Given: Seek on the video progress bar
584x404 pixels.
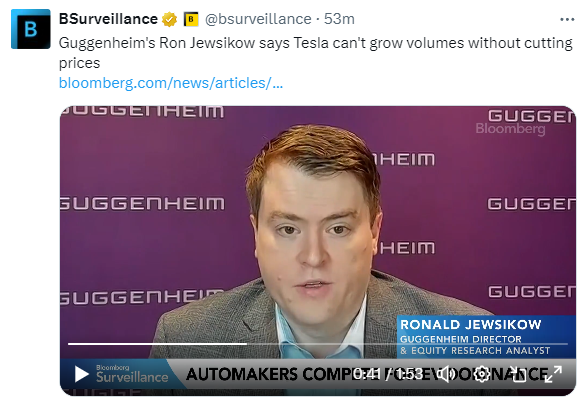Looking at the screenshot, I should [x=318, y=344].
